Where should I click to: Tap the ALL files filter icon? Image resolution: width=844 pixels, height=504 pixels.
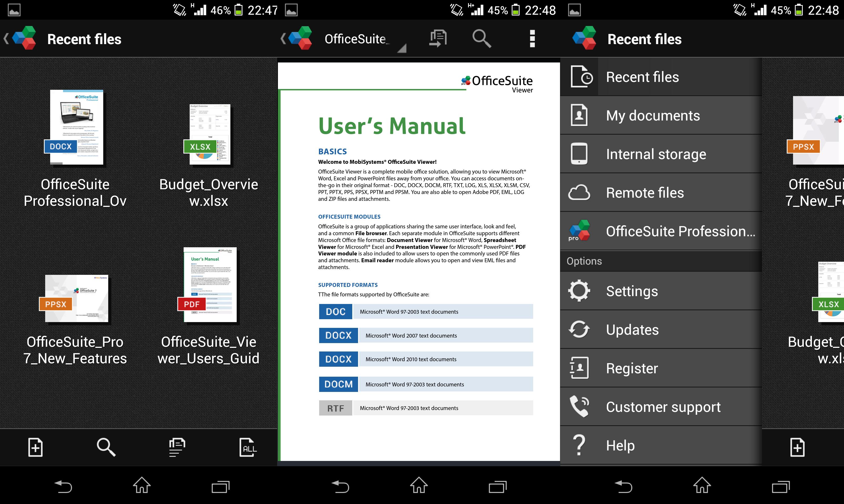point(248,447)
